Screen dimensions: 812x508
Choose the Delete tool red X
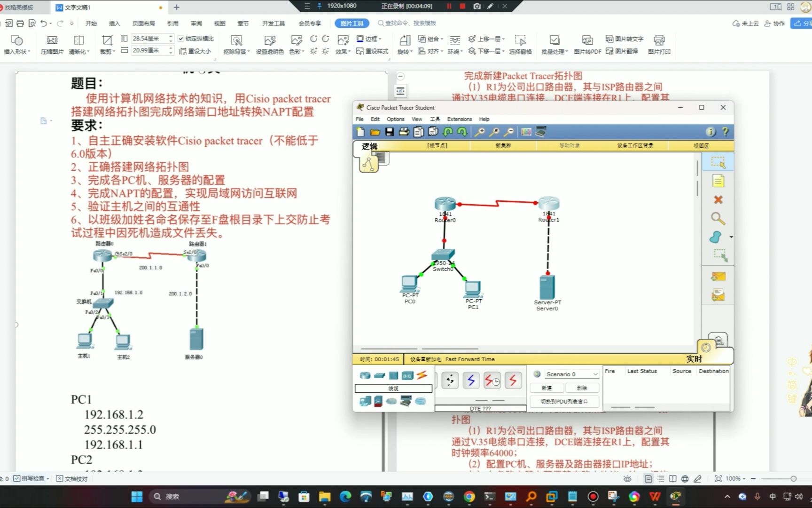coord(718,199)
